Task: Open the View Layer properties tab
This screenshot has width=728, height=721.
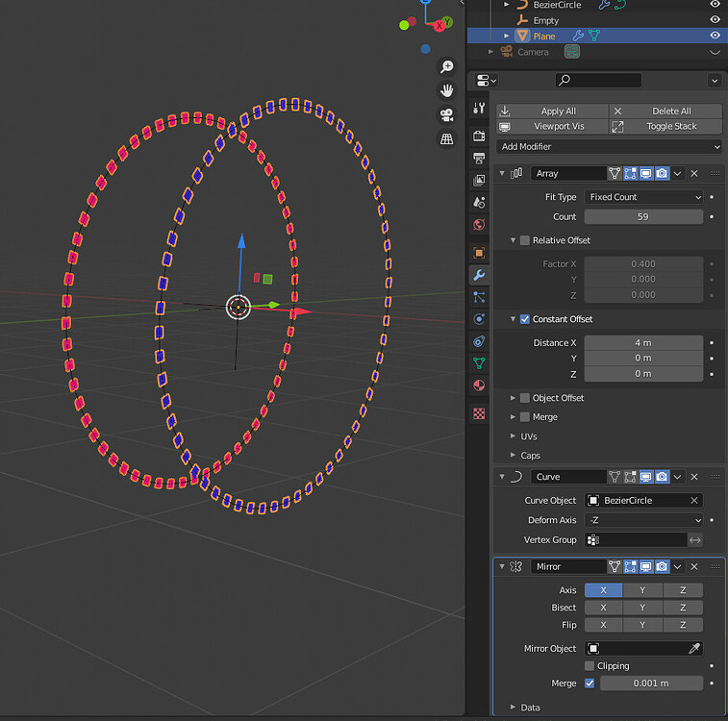Action: [x=479, y=180]
